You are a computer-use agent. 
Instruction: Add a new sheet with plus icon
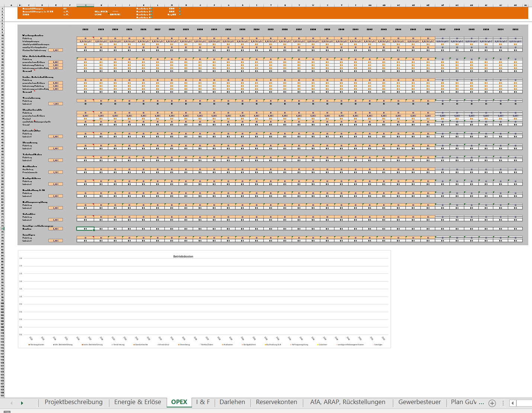pyautogui.click(x=492, y=403)
